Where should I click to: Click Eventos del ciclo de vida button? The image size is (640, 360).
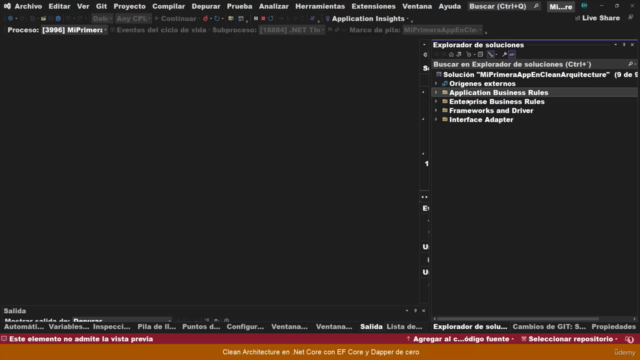[x=158, y=30]
